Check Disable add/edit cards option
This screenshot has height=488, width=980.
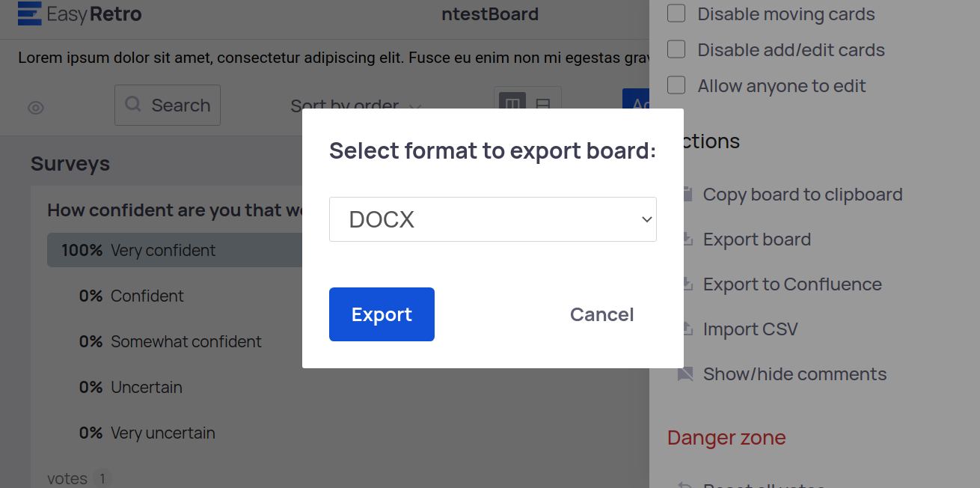(676, 50)
